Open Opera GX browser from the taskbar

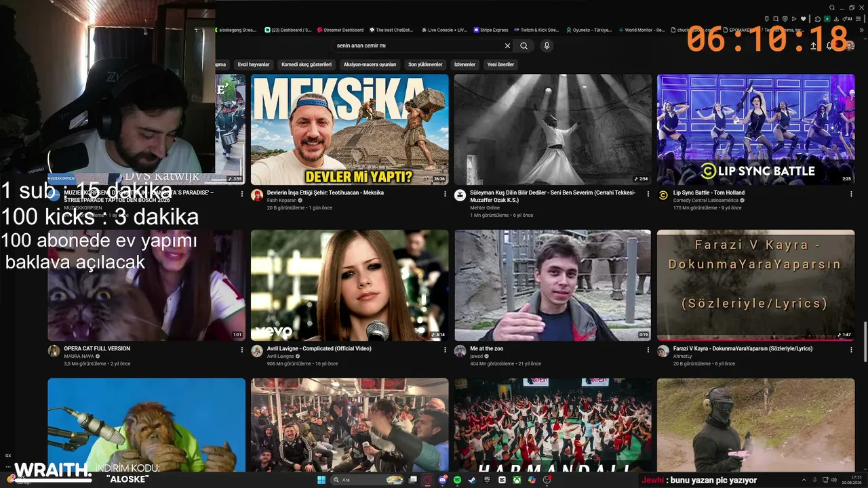tap(428, 480)
